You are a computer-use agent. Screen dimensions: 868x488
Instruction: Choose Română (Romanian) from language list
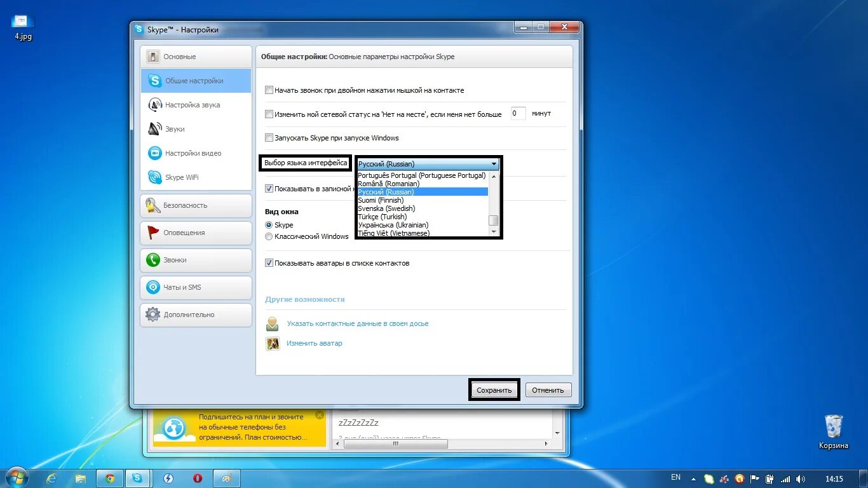pos(422,184)
